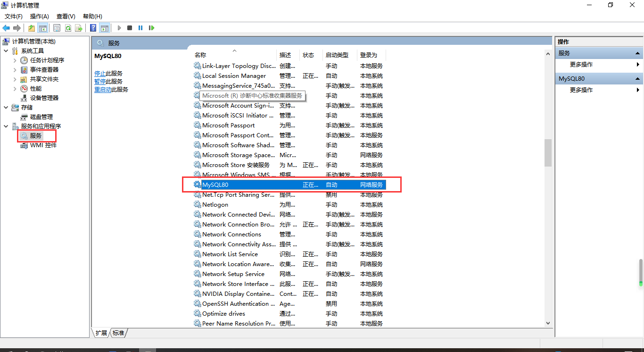Open the 操作(A) menu
644x352 pixels.
coord(40,17)
